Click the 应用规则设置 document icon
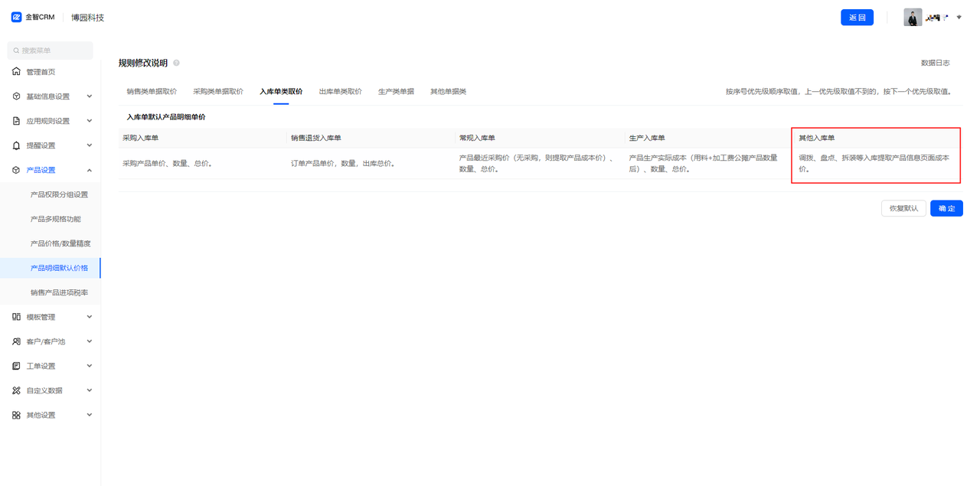980x486 pixels. point(16,121)
